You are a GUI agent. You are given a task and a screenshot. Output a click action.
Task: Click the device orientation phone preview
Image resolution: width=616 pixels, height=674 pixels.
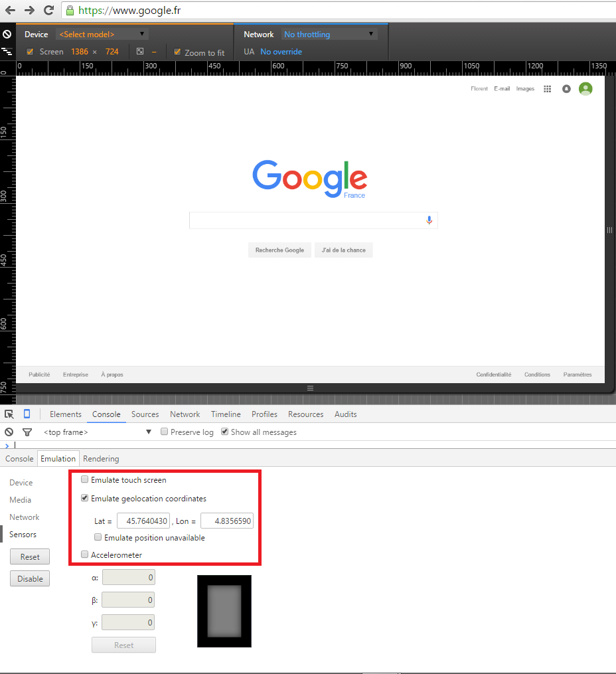click(x=224, y=611)
